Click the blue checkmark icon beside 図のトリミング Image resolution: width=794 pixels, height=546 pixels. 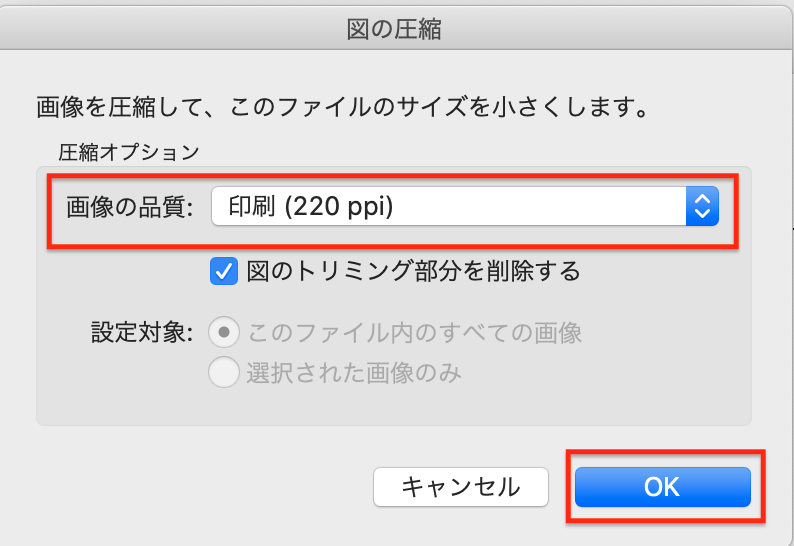click(223, 270)
